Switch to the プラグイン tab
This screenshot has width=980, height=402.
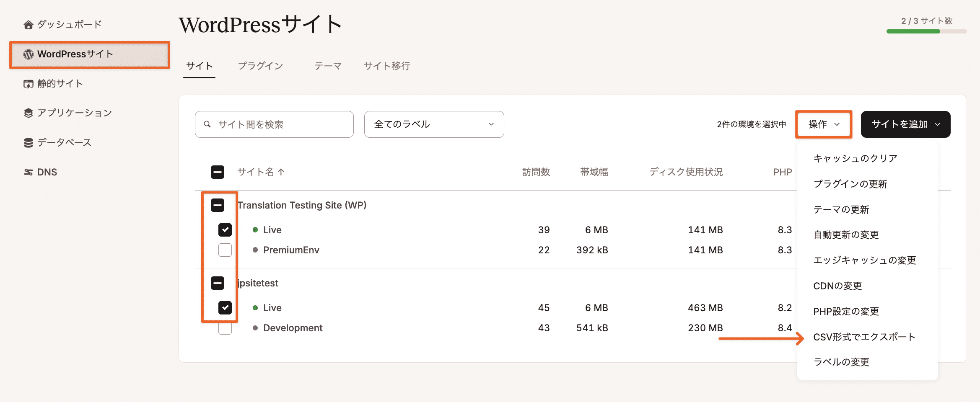[261, 66]
